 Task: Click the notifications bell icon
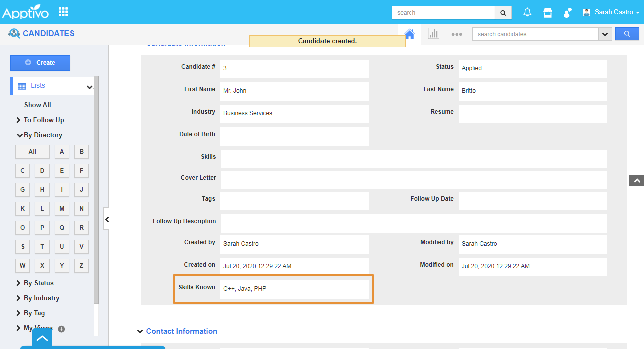[x=527, y=12]
